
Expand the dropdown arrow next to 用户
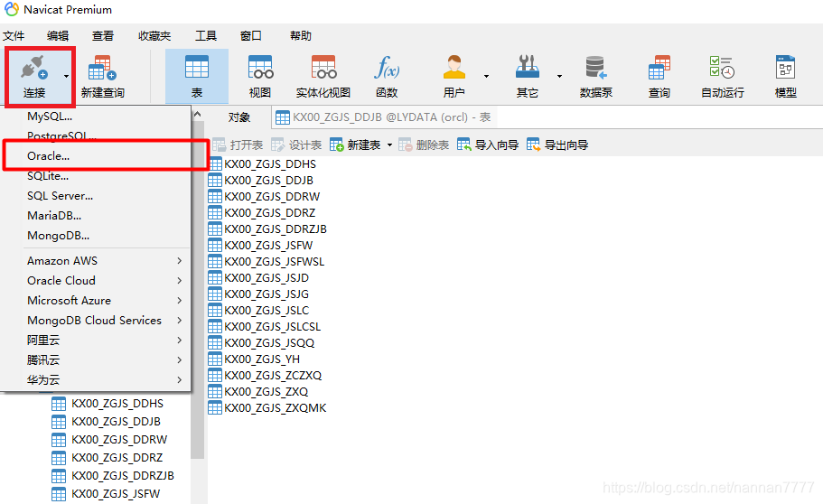tap(487, 76)
